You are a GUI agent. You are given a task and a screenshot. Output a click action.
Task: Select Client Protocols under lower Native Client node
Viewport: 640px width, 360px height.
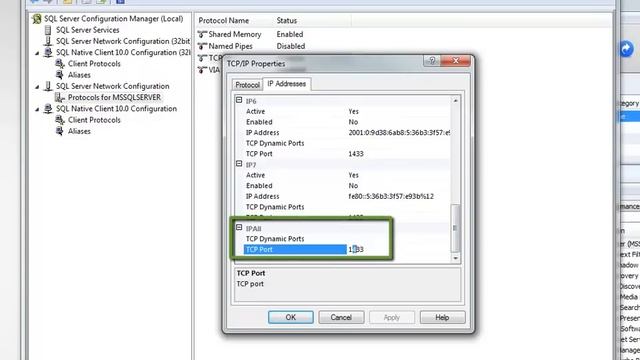coord(94,120)
